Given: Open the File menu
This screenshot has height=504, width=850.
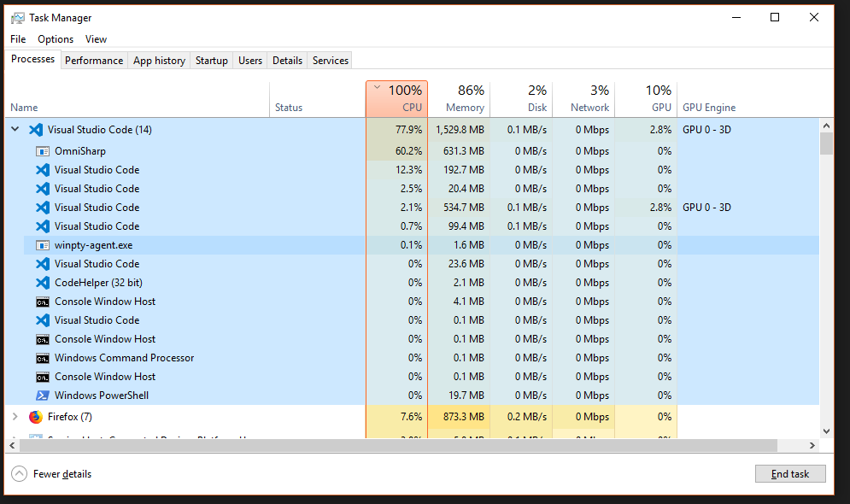Looking at the screenshot, I should [18, 39].
